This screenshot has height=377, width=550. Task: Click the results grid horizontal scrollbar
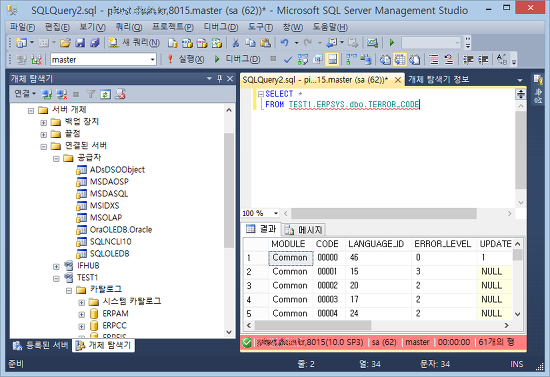(x=313, y=325)
